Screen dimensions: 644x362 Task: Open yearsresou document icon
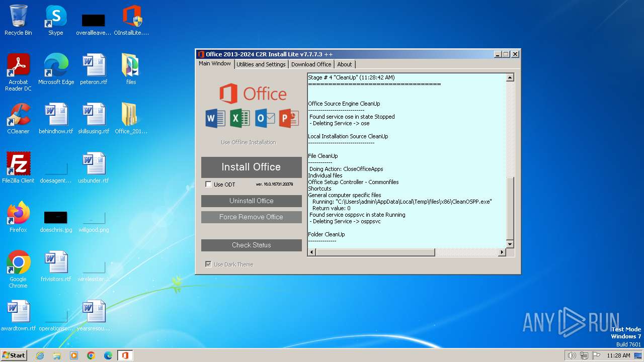[94, 315]
